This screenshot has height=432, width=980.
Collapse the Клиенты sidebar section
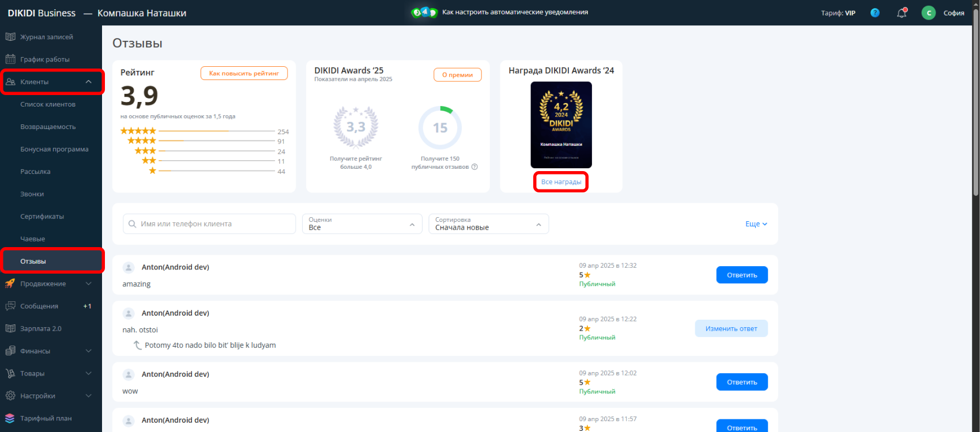(88, 82)
